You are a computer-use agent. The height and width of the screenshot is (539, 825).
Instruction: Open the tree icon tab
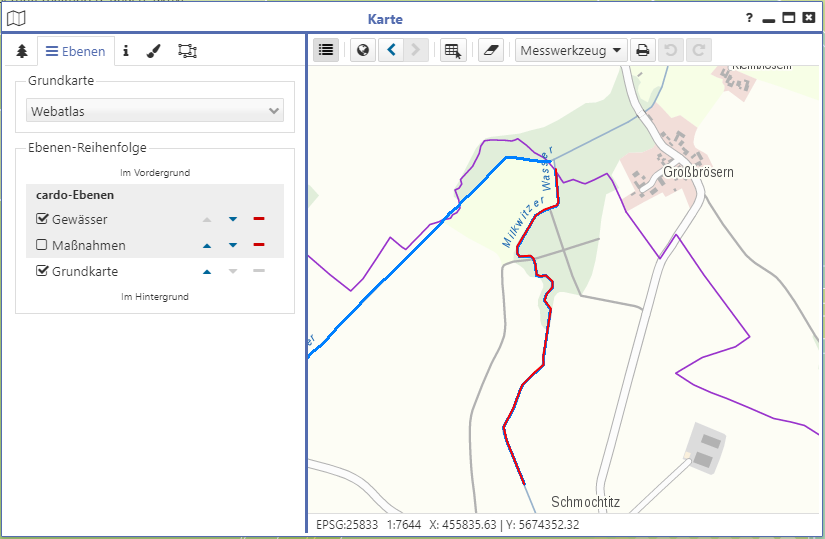tap(22, 51)
